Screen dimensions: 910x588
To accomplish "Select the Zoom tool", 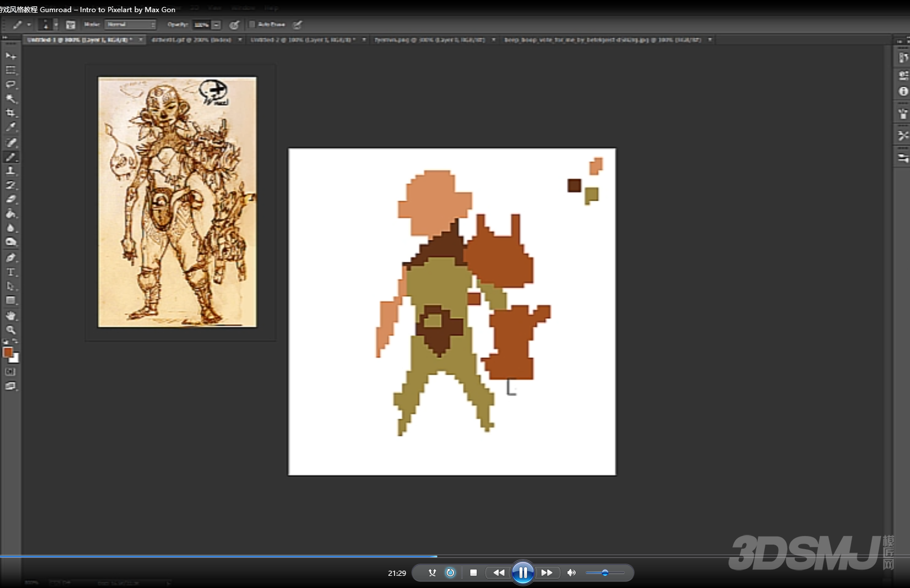I will [x=10, y=330].
